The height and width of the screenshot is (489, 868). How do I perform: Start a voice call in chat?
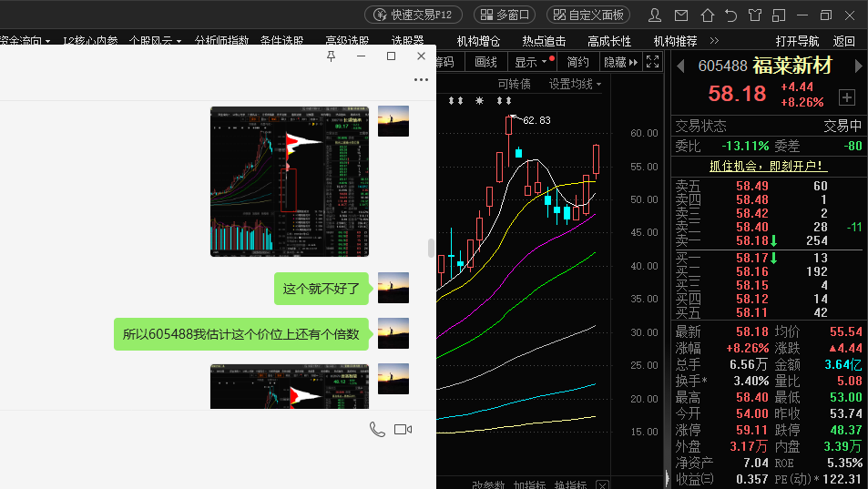[x=377, y=429]
